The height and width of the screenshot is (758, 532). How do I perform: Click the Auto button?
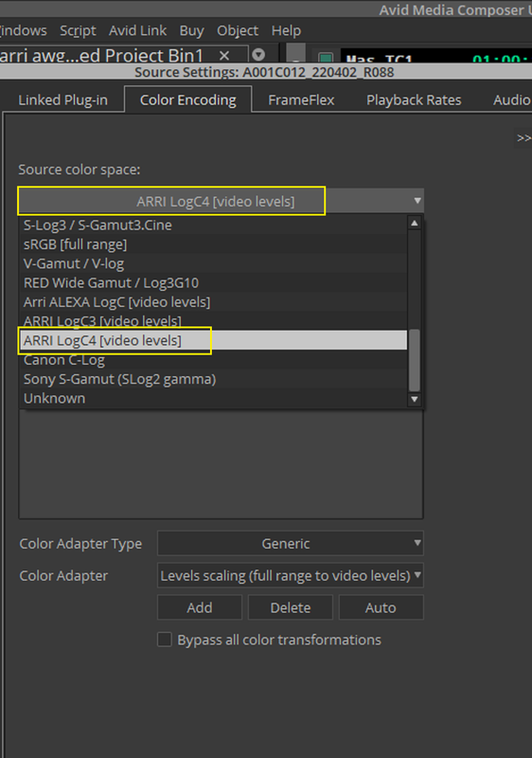(x=381, y=607)
